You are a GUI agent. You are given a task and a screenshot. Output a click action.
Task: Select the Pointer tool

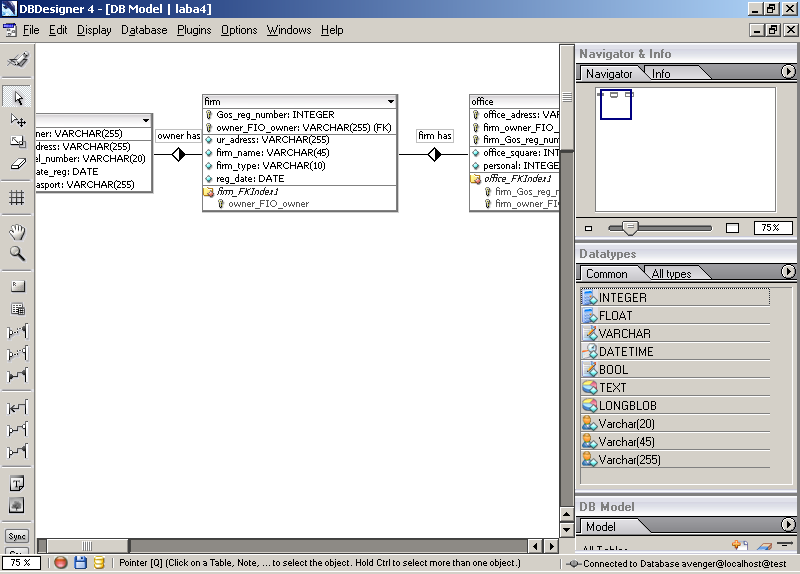18,97
